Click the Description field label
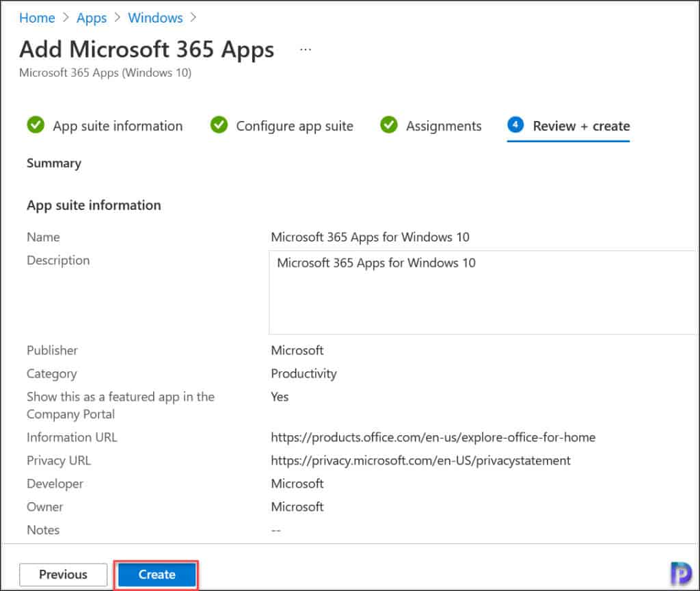Image resolution: width=700 pixels, height=591 pixels. click(58, 261)
